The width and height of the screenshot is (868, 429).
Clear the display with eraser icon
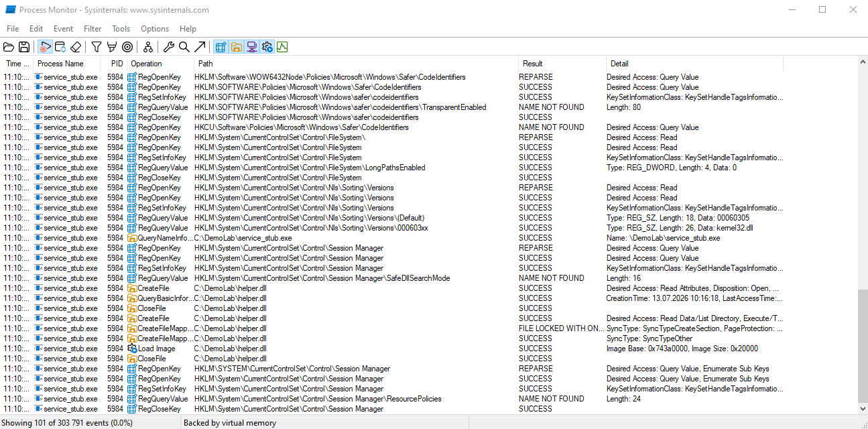(x=76, y=47)
